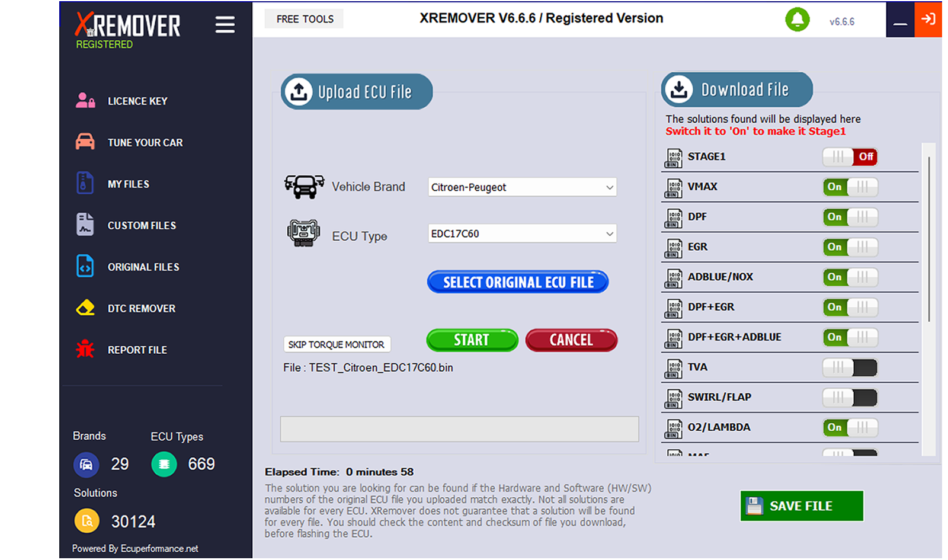Image resolution: width=948 pixels, height=560 pixels.
Task: Click the Brands blue car badge icon
Action: pyautogui.click(x=86, y=465)
